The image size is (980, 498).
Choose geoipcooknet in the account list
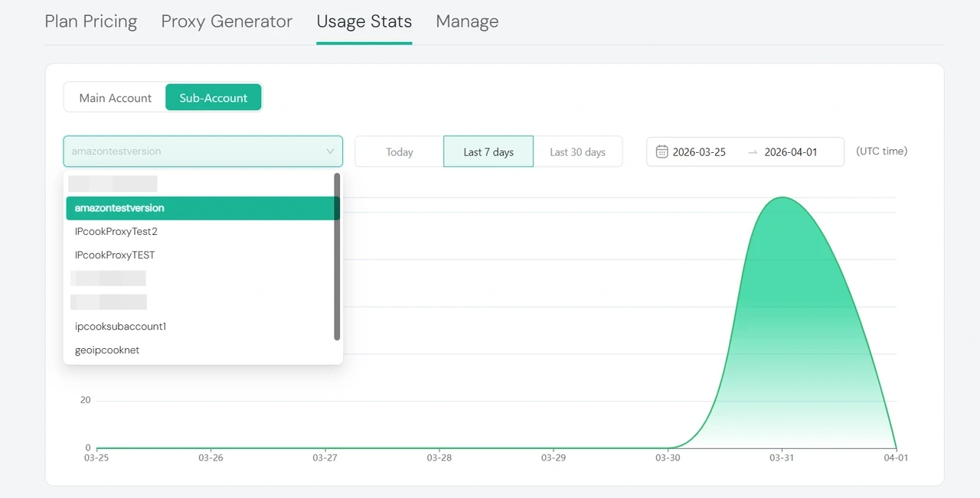(x=106, y=350)
